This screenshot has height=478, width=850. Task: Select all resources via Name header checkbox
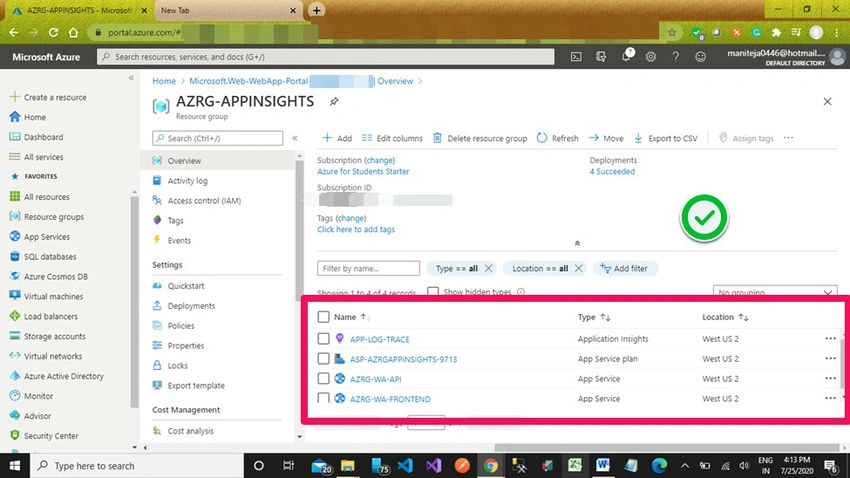click(323, 316)
